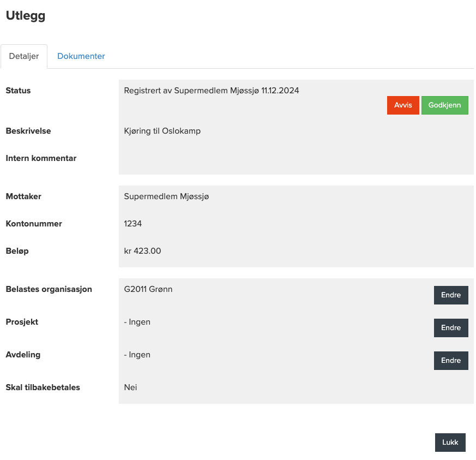Screen dimensions: 476x460
Task: Select the description Kjøring til Oslokamp
Action: pos(162,131)
